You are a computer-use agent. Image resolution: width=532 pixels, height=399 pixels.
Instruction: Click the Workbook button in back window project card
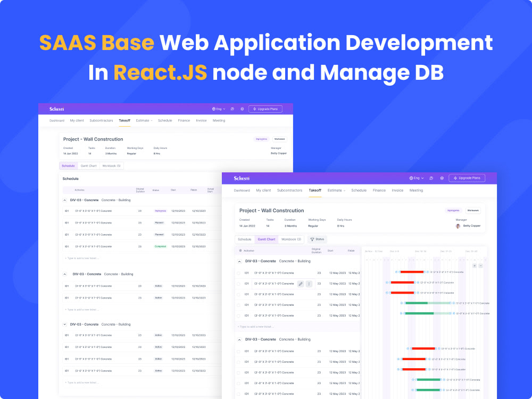280,139
